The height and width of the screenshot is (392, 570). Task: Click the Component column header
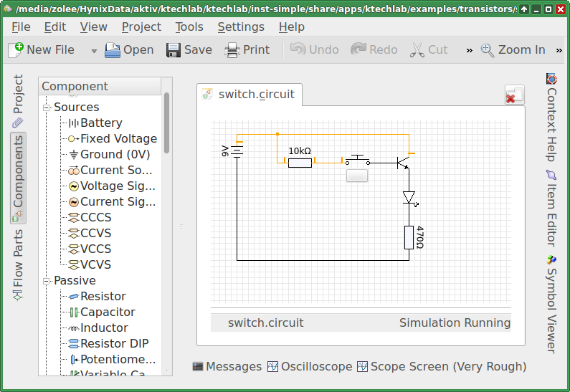tap(100, 87)
